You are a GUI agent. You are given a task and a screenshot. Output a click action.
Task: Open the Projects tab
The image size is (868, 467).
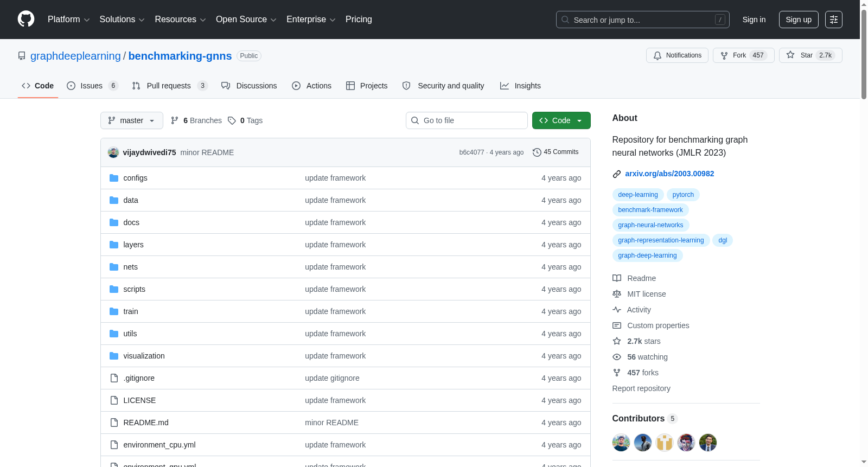pyautogui.click(x=367, y=86)
